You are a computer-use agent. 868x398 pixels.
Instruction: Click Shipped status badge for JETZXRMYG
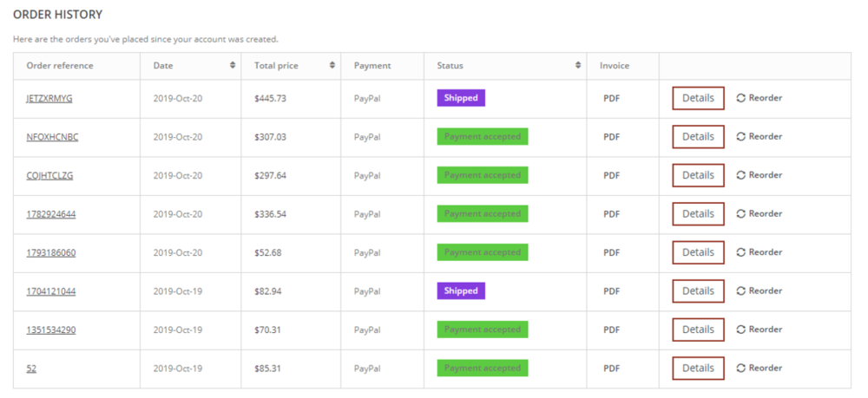[x=460, y=98]
